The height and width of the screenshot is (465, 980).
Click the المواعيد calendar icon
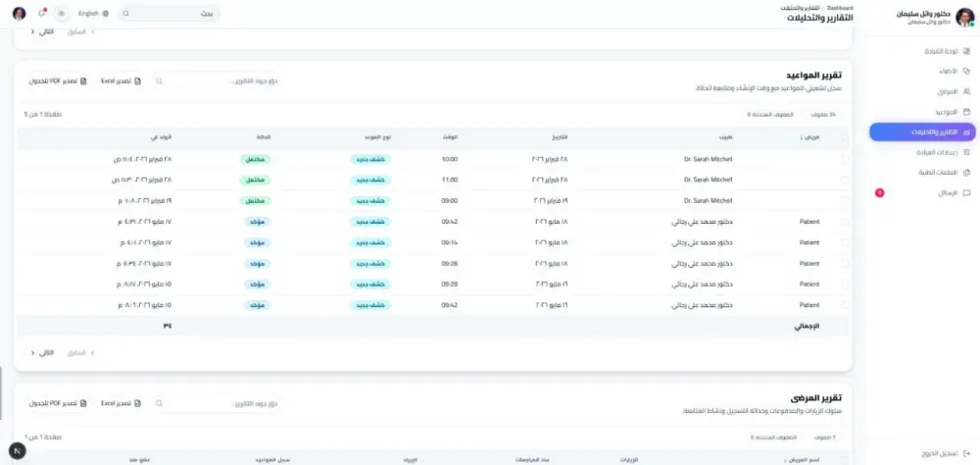tap(967, 112)
